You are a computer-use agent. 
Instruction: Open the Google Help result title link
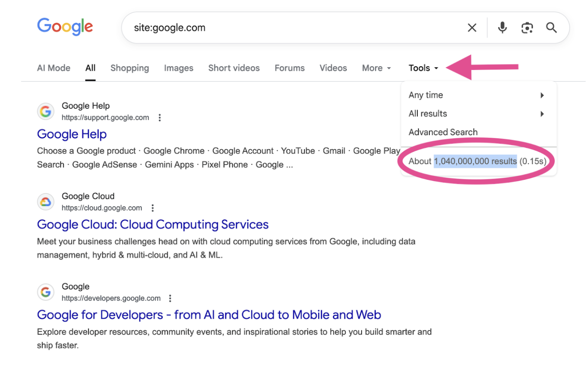(x=72, y=134)
